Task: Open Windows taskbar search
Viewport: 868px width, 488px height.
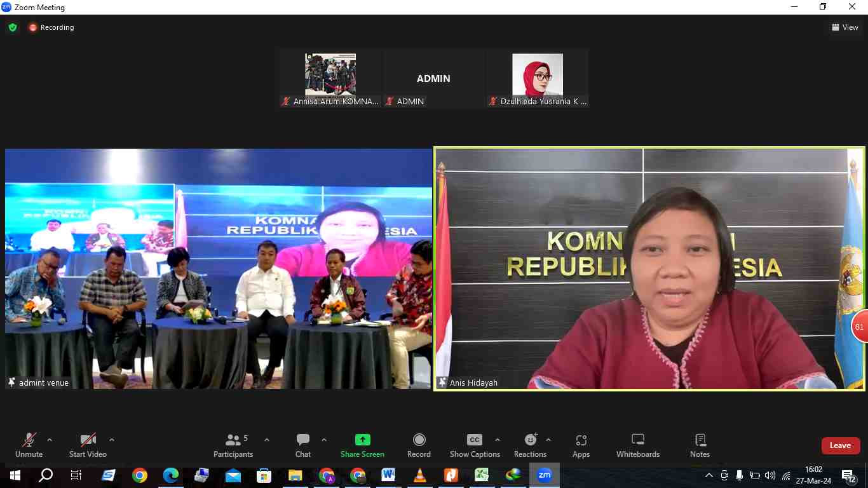Action: click(46, 475)
